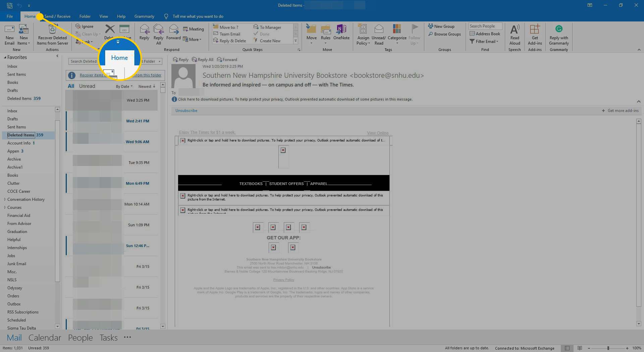The image size is (644, 352).
Task: Expand the Conversation History folder
Action: 5,199
